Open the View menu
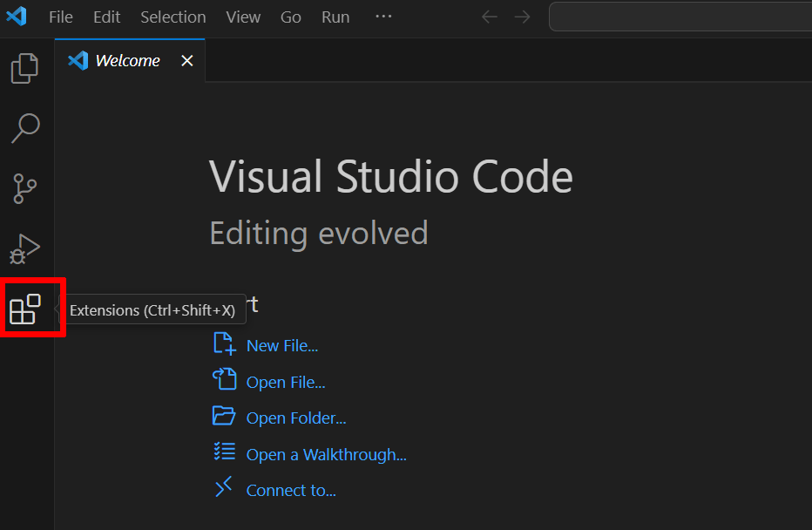This screenshot has height=530, width=812. click(242, 17)
